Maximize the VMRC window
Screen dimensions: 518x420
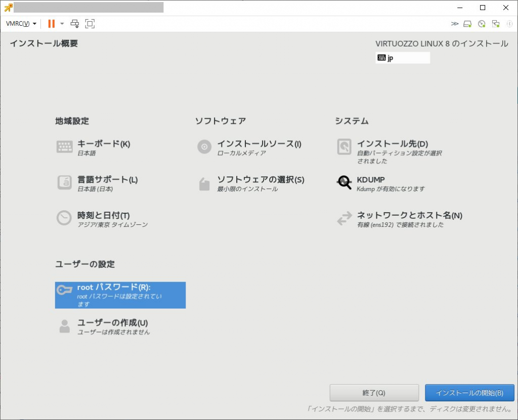coord(483,8)
